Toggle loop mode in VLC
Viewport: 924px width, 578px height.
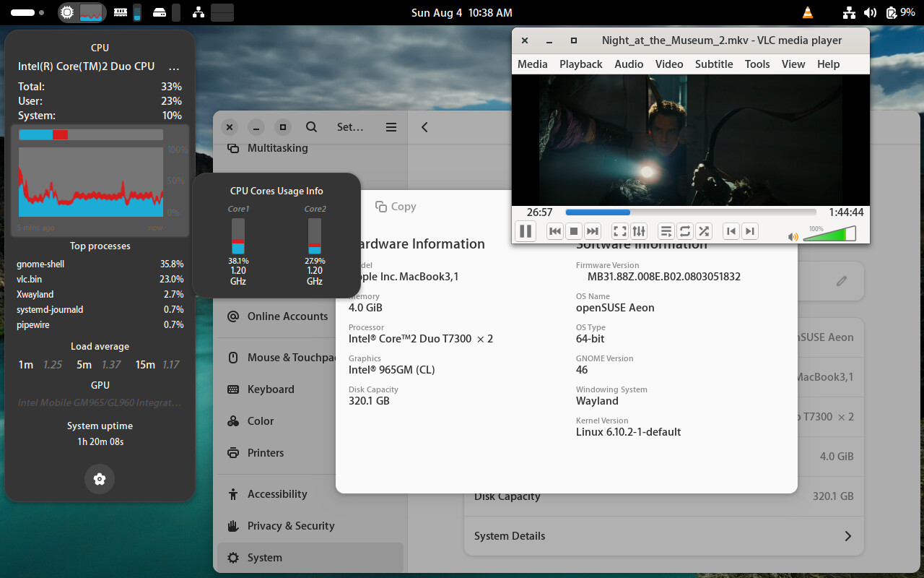click(685, 231)
